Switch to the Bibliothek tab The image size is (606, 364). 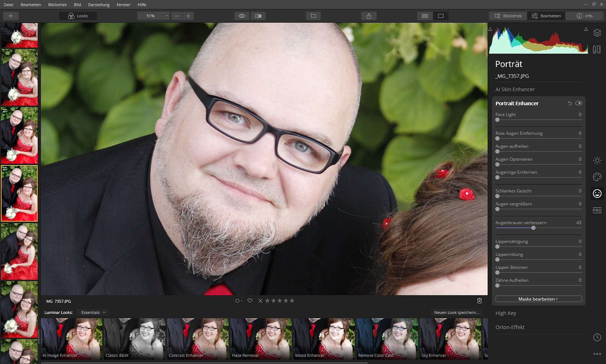point(508,16)
